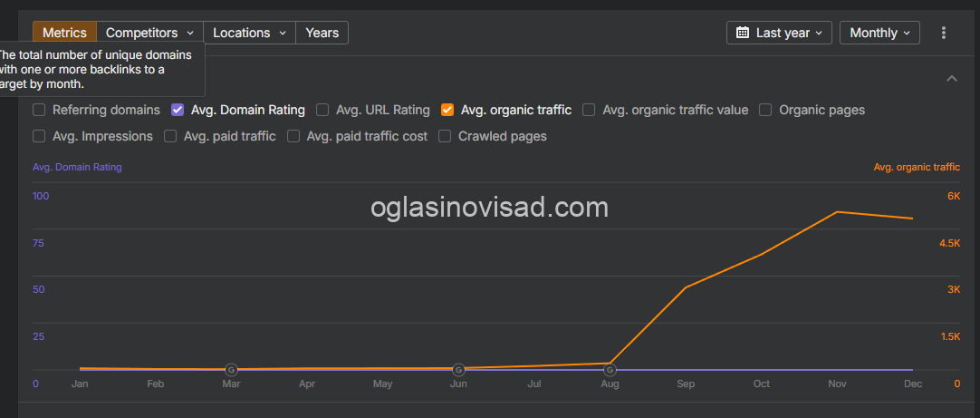Screen dimensions: 980x418
Task: Uncheck Avg. Domain Rating
Action: click(x=178, y=110)
